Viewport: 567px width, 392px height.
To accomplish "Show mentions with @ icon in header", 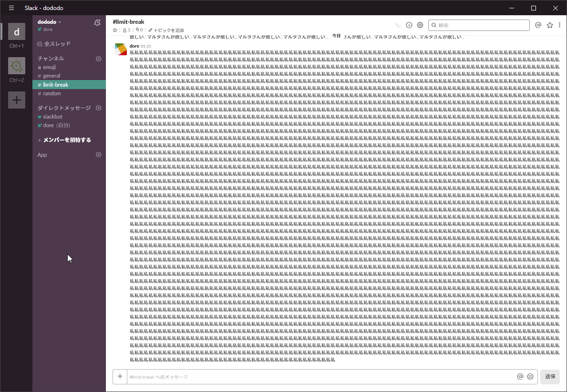I will [x=538, y=25].
